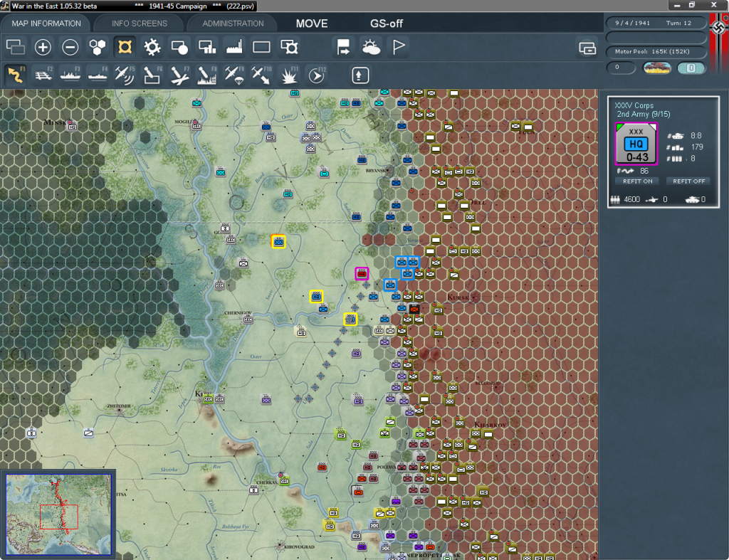Click the Minsk city label on map
729x560 pixels.
[x=56, y=122]
